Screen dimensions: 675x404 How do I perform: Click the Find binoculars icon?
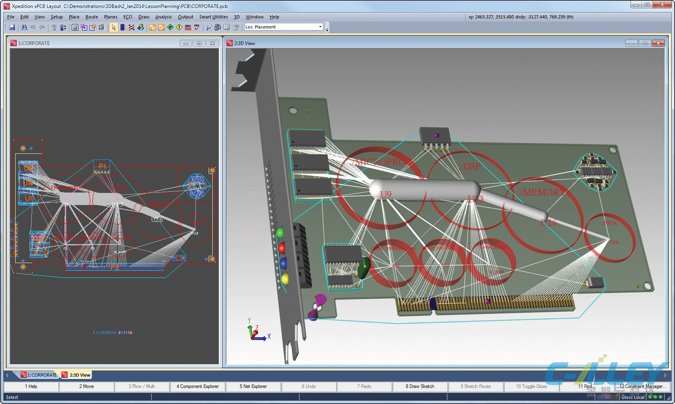pos(24,27)
